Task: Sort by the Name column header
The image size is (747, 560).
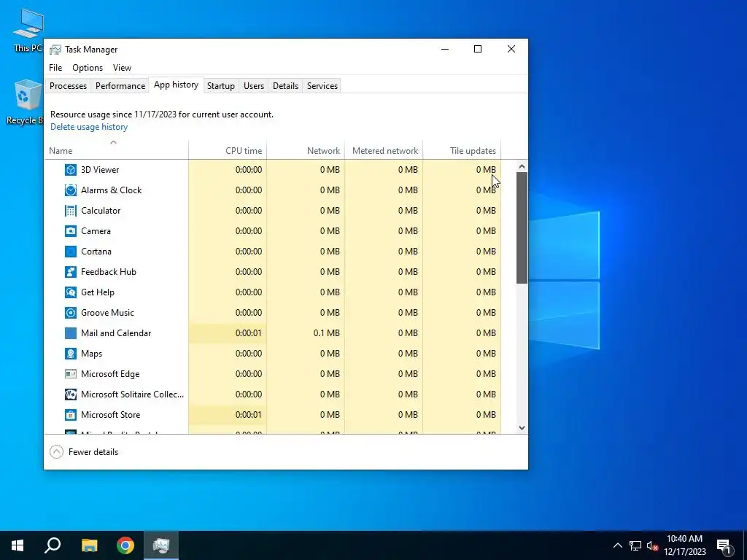Action: coord(116,150)
